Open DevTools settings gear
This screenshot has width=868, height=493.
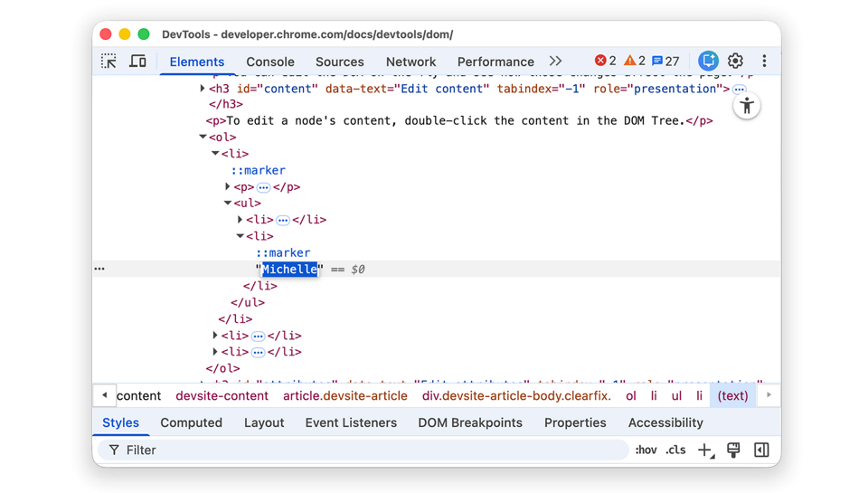coord(735,61)
